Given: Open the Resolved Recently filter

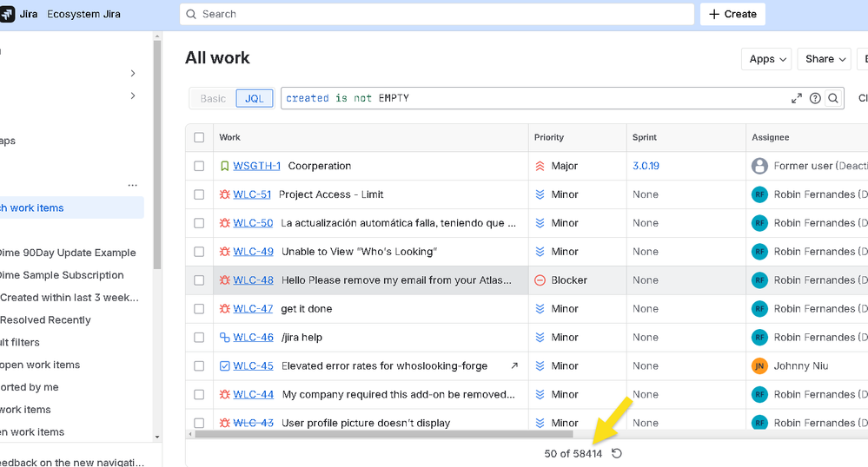Looking at the screenshot, I should pyautogui.click(x=45, y=319).
